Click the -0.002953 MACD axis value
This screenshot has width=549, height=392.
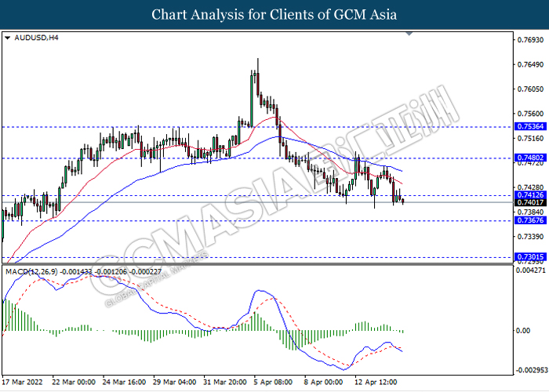pyautogui.click(x=530, y=370)
